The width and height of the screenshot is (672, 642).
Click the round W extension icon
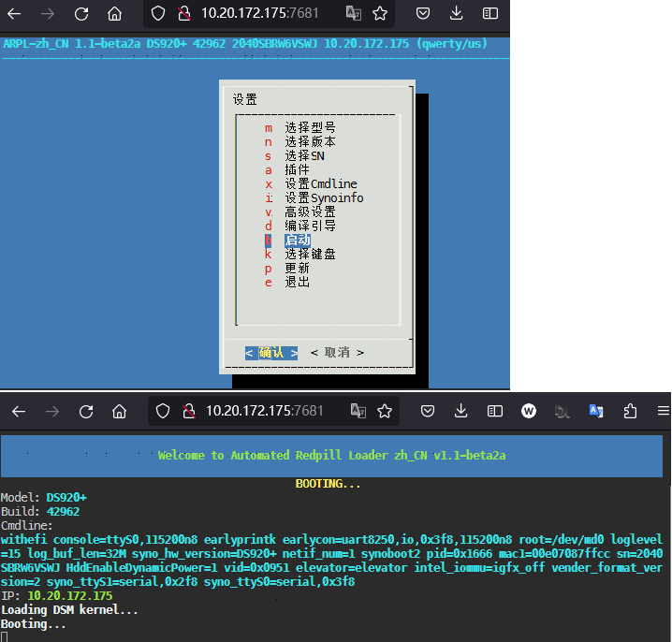pos(529,411)
